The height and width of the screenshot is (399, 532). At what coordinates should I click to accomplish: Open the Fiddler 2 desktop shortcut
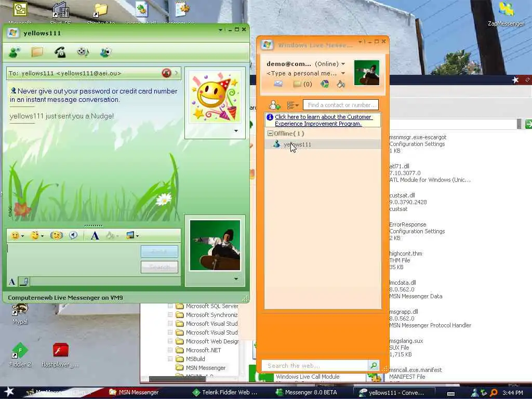[20, 355]
